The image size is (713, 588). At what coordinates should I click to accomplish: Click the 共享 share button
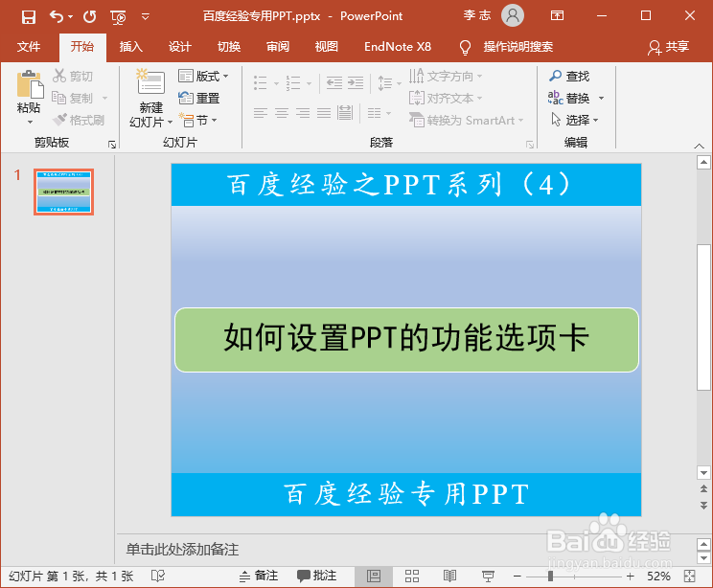669,46
